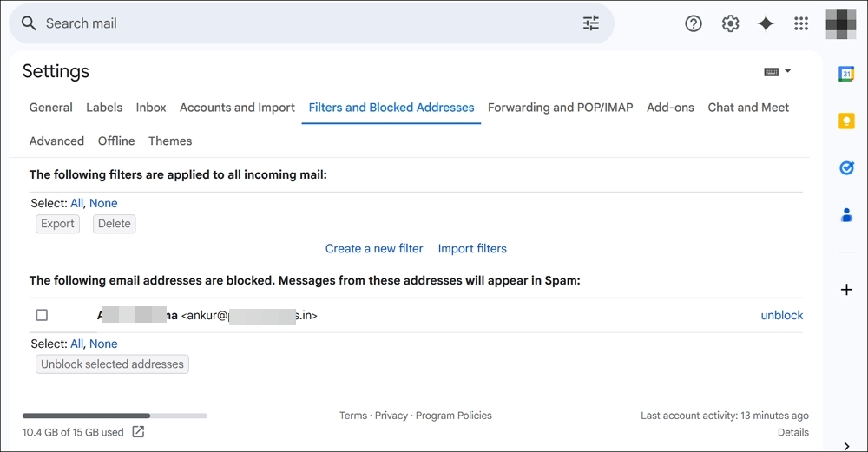Open Google Keep side panel
This screenshot has height=452, width=868.
846,121
